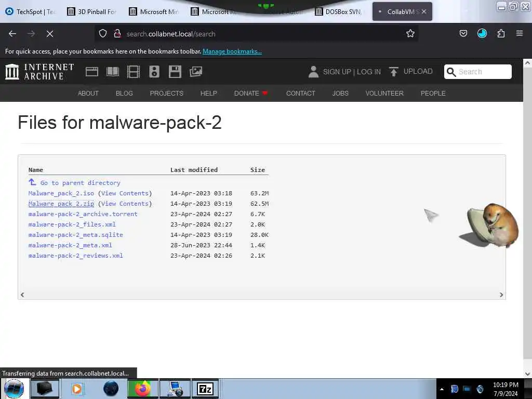Open the Video film icon
The width and height of the screenshot is (532, 399).
pos(134,72)
